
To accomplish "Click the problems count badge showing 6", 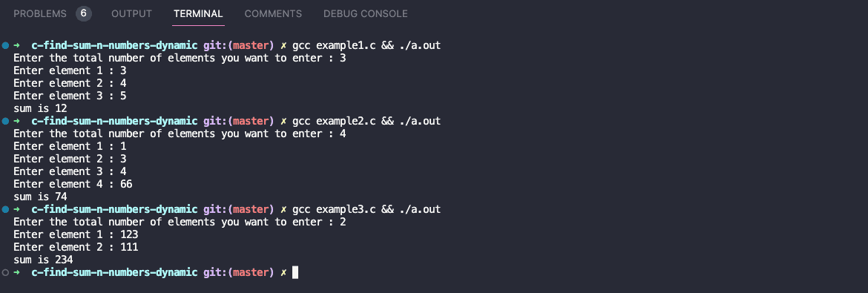I will click(x=84, y=13).
